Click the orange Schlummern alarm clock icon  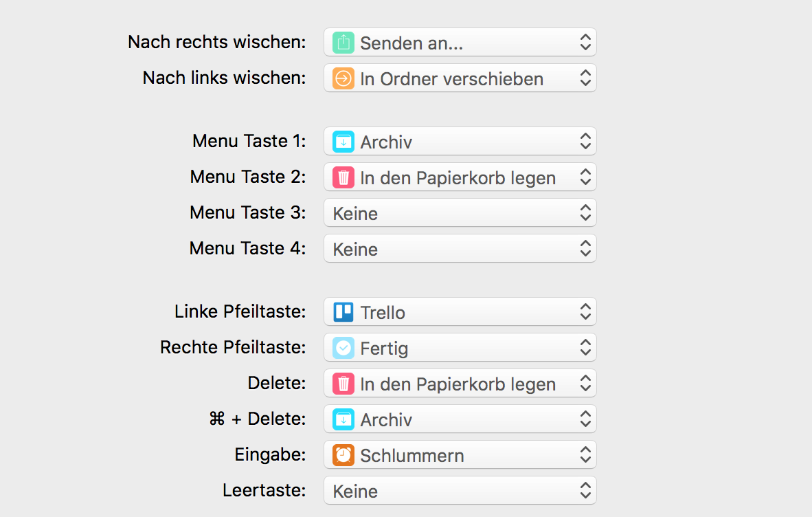pos(343,455)
